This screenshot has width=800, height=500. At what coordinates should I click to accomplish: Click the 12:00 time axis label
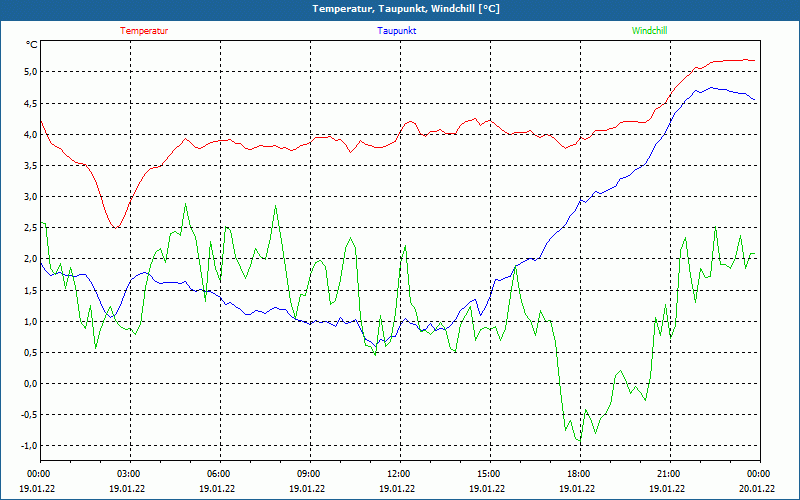point(400,474)
